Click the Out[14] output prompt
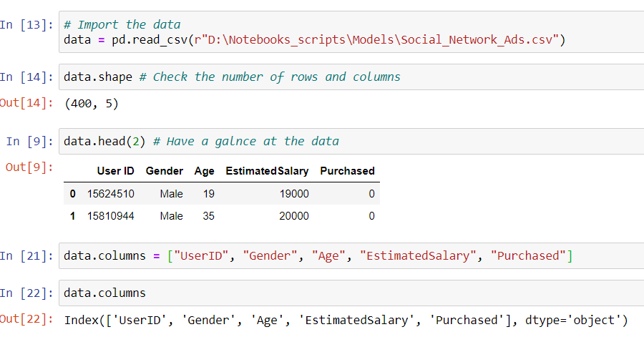This screenshot has height=337, width=644. 27,103
